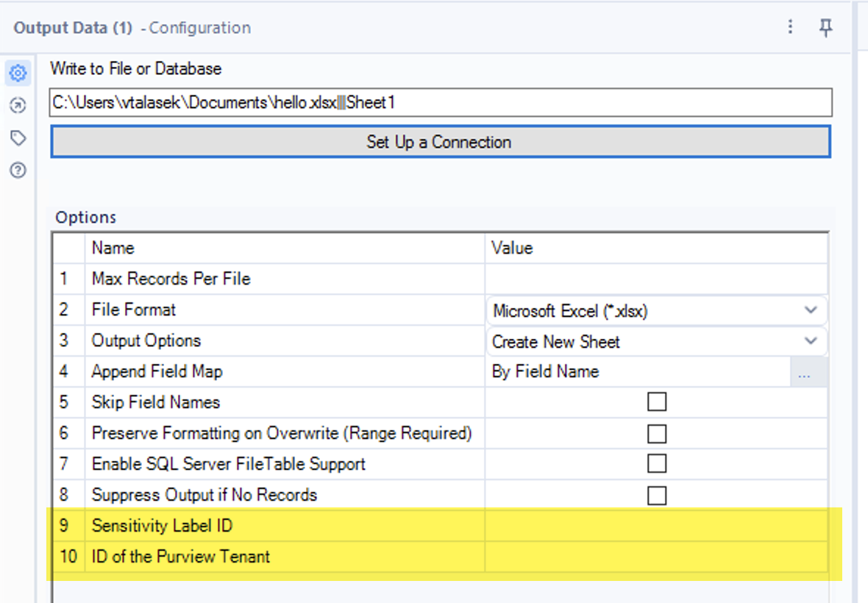Click the Set Up a Connection button

pyautogui.click(x=440, y=142)
